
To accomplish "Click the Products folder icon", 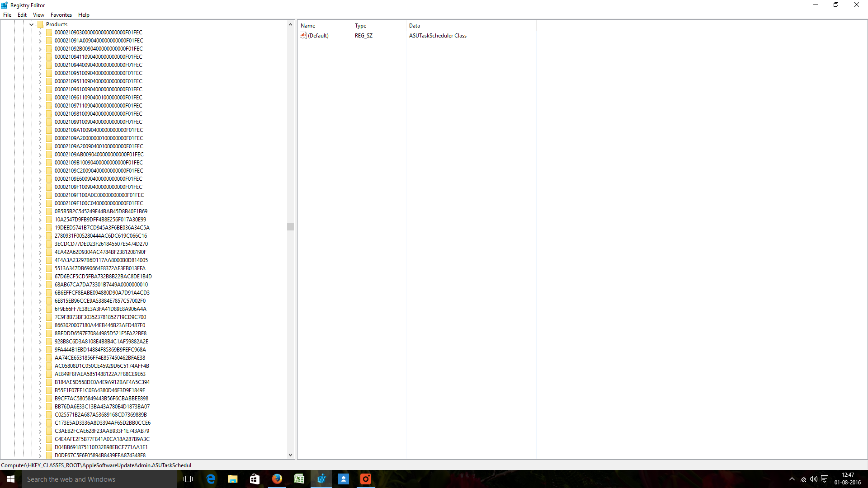I will click(x=40, y=24).
